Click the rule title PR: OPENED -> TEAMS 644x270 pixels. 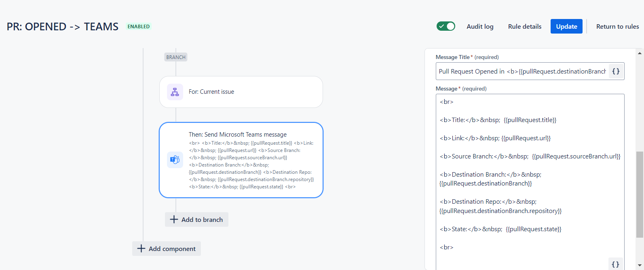tap(63, 27)
